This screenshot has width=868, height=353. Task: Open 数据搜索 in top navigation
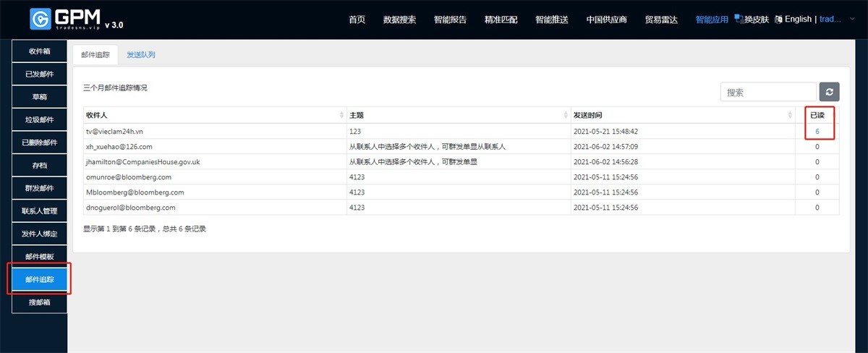click(x=399, y=20)
